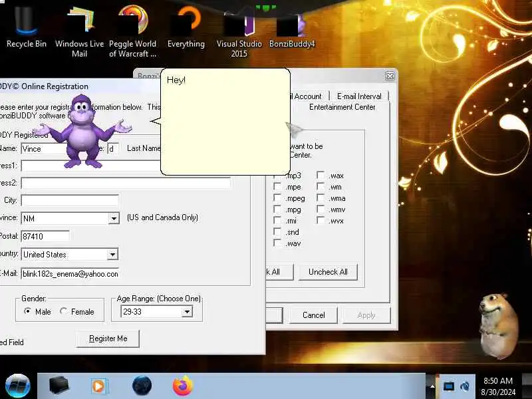Click the Hey! speech balloon
The height and width of the screenshot is (399, 532).
coord(225,122)
